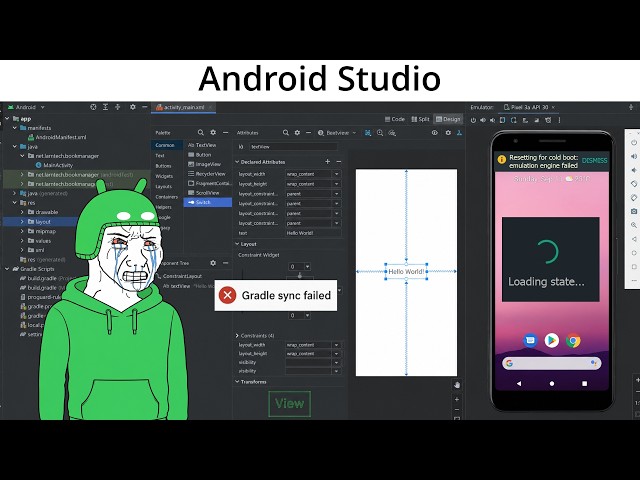Click three-dot more options in Emulator toolbar

(x=559, y=120)
